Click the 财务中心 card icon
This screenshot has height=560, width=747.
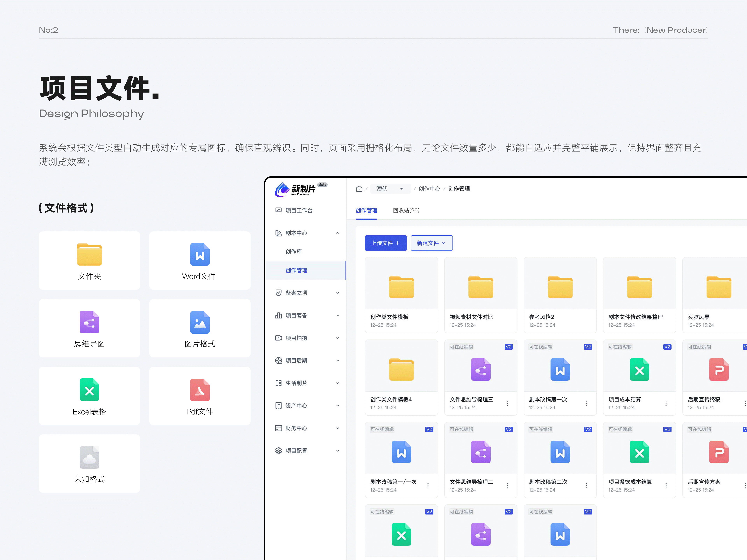[x=278, y=428]
